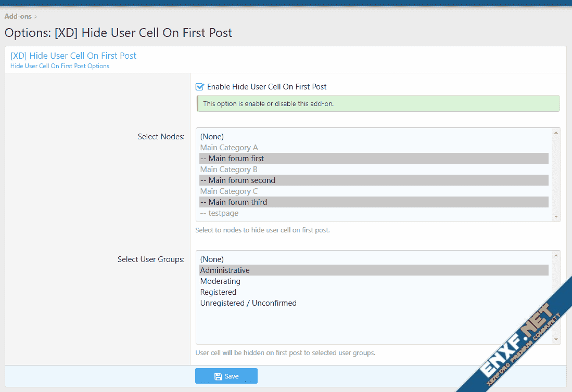Choose Main Category B in nodes list

pos(229,169)
